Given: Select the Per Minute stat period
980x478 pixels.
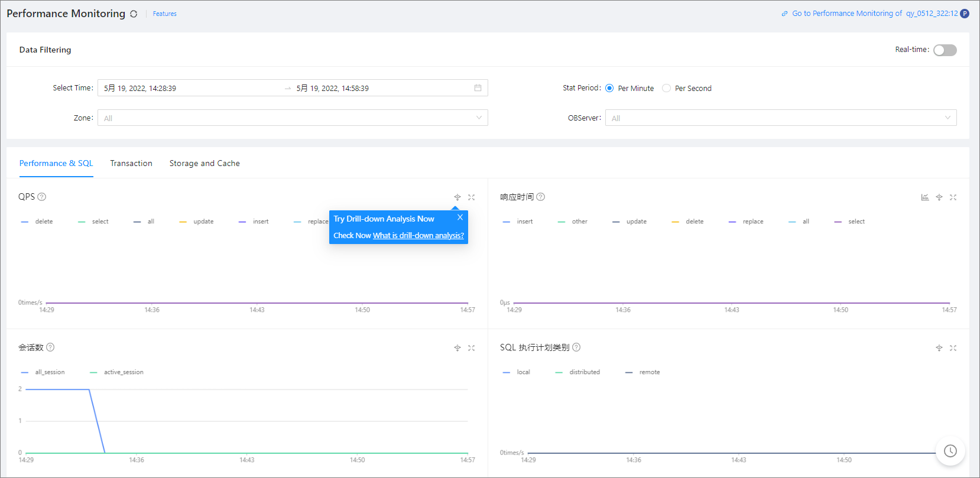Looking at the screenshot, I should pyautogui.click(x=609, y=88).
